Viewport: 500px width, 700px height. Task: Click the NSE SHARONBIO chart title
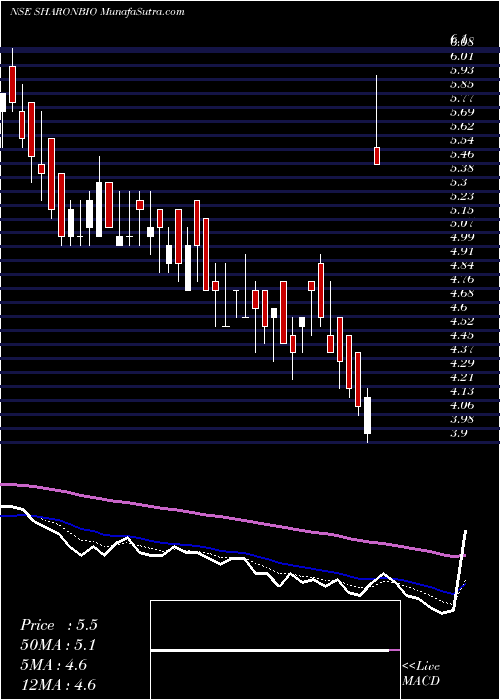[x=96, y=12]
